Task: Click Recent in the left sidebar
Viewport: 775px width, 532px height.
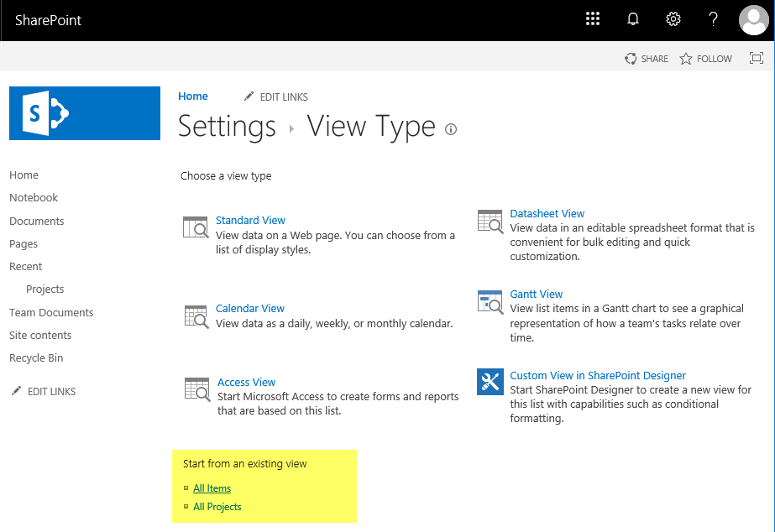Action: 26,266
